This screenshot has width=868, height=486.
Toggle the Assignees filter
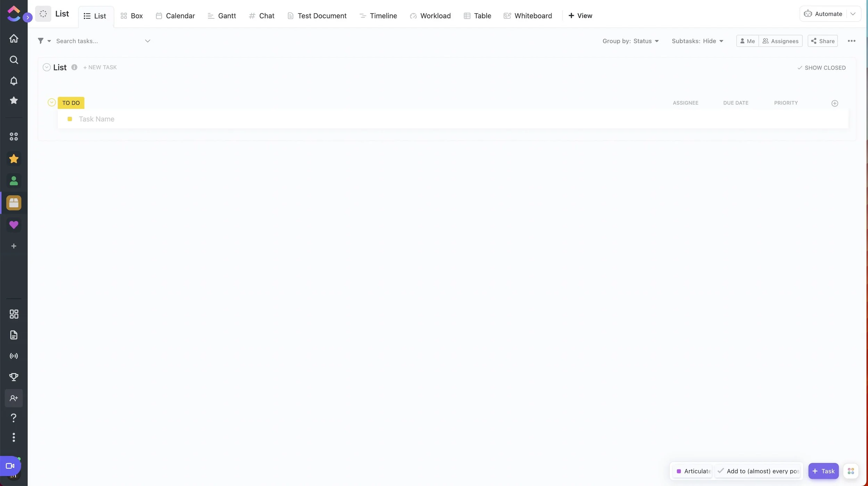tap(780, 41)
